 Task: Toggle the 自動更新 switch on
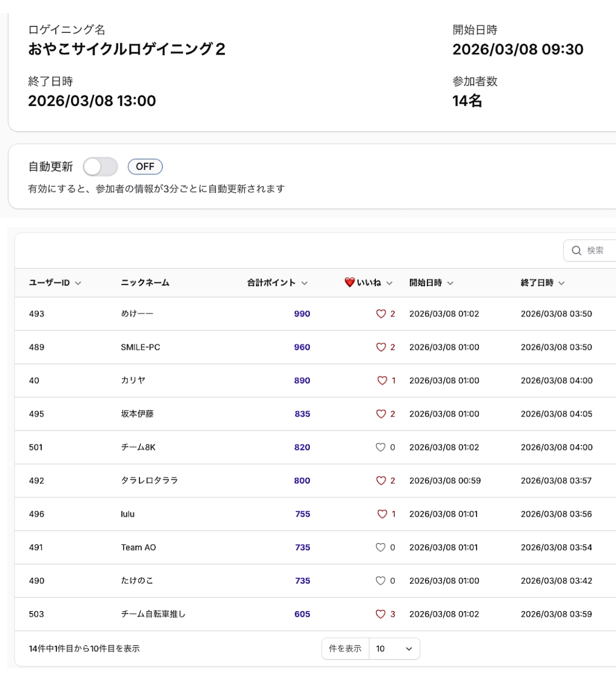click(x=100, y=167)
